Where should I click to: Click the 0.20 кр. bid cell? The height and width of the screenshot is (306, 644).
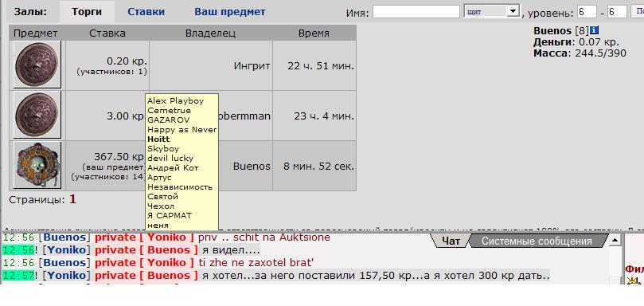point(107,65)
